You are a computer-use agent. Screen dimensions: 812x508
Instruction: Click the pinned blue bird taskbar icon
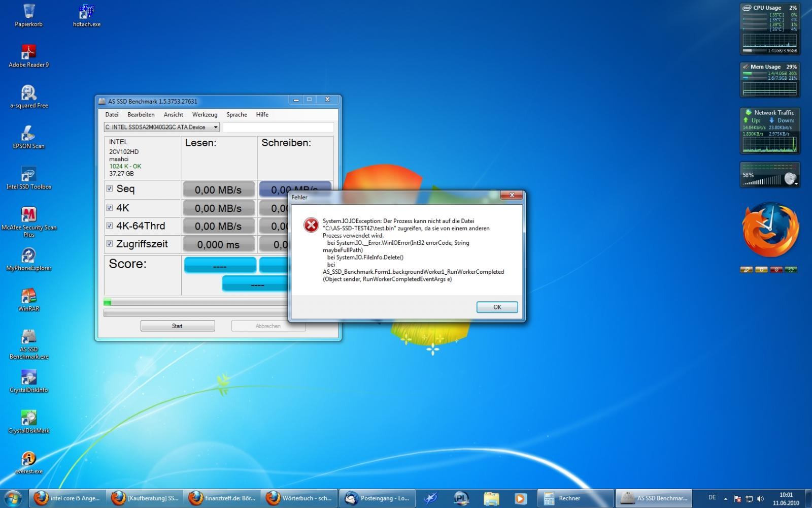(431, 498)
